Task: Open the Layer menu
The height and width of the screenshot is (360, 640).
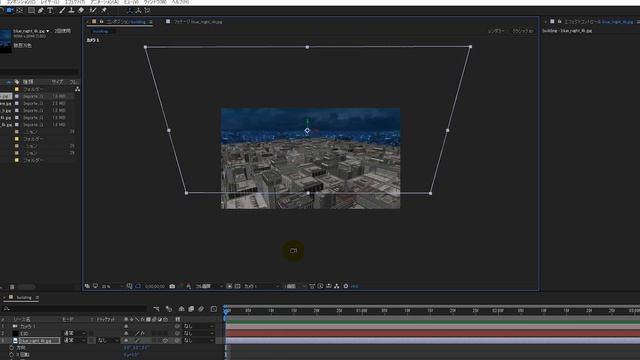Action: point(50,2)
